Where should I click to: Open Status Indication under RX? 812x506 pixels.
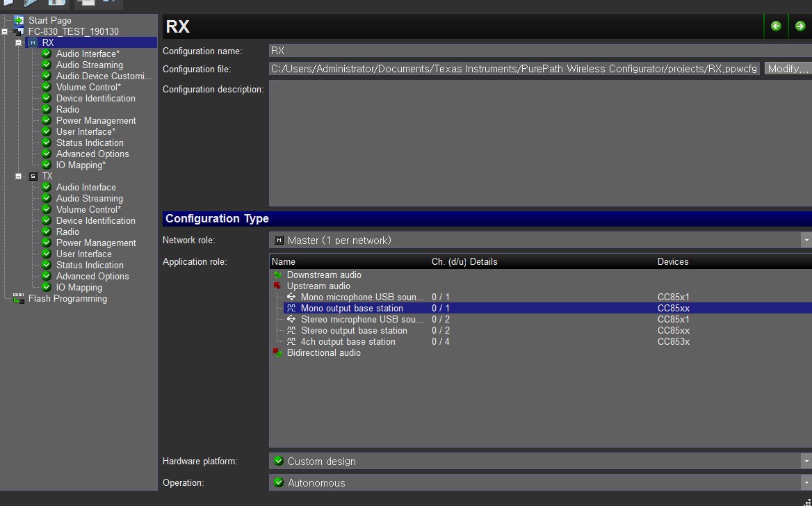(90, 143)
